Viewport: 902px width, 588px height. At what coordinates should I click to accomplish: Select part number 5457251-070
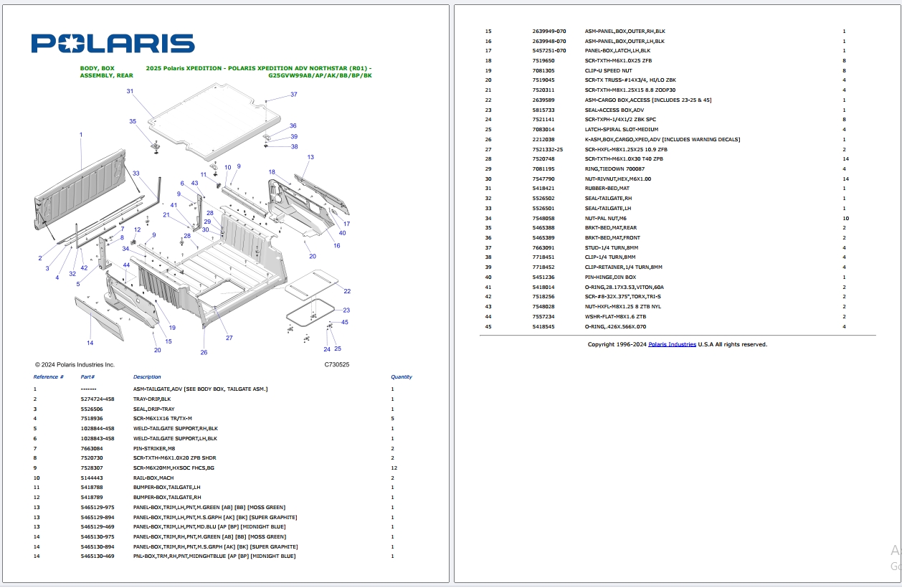tap(549, 51)
